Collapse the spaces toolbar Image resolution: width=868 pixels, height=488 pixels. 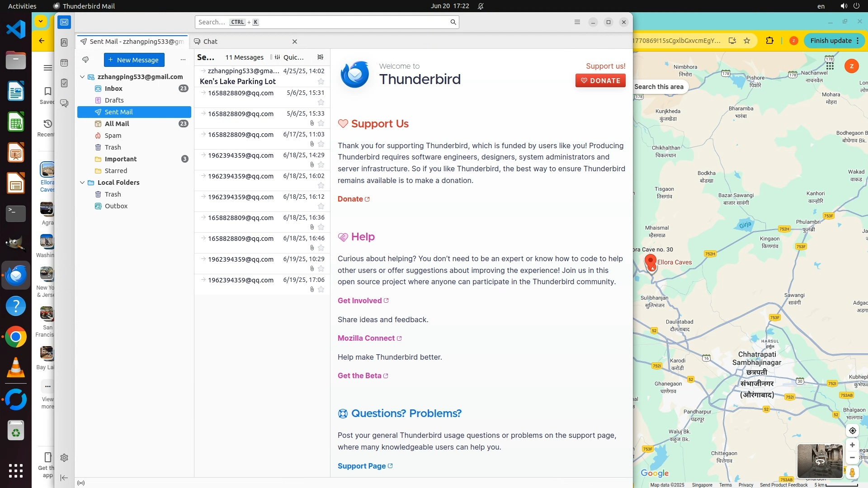[64, 478]
